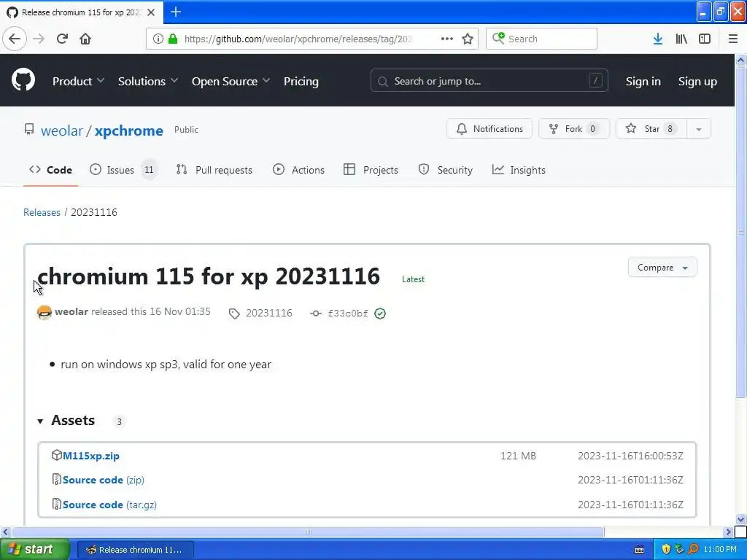Click Sign in
The width and height of the screenshot is (747, 560).
click(643, 82)
